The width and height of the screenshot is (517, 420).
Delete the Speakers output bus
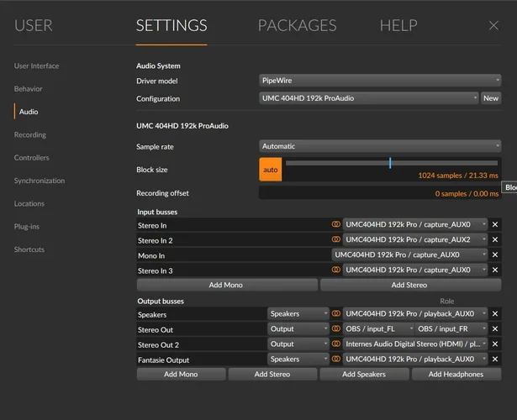[x=495, y=313]
